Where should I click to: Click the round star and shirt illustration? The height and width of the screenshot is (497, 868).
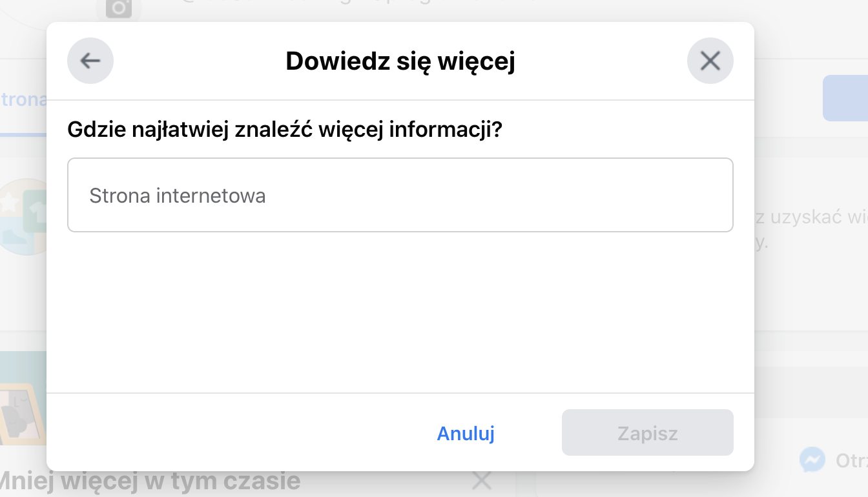click(x=23, y=217)
